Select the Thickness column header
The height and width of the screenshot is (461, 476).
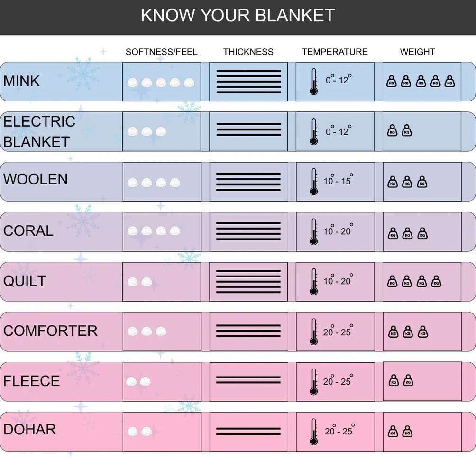[248, 52]
